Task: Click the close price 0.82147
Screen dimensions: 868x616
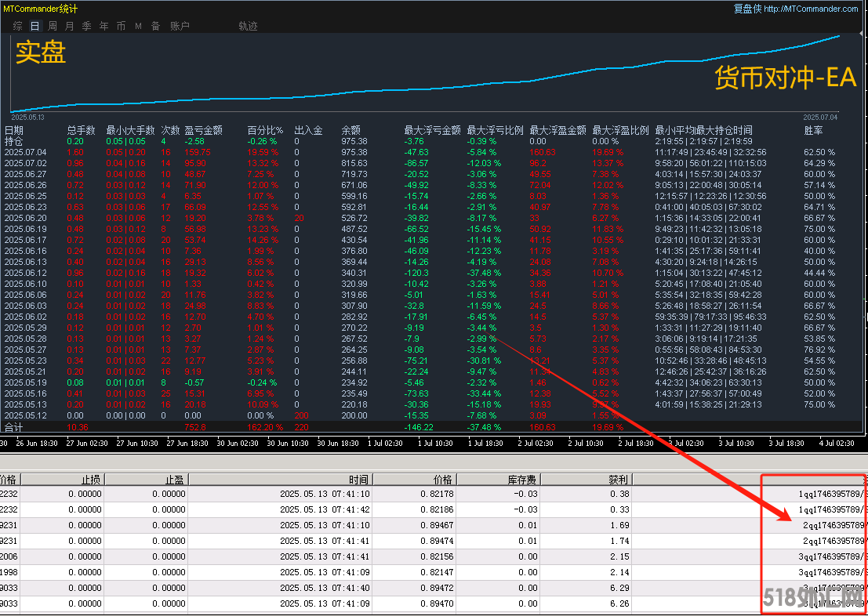Action: tap(436, 572)
